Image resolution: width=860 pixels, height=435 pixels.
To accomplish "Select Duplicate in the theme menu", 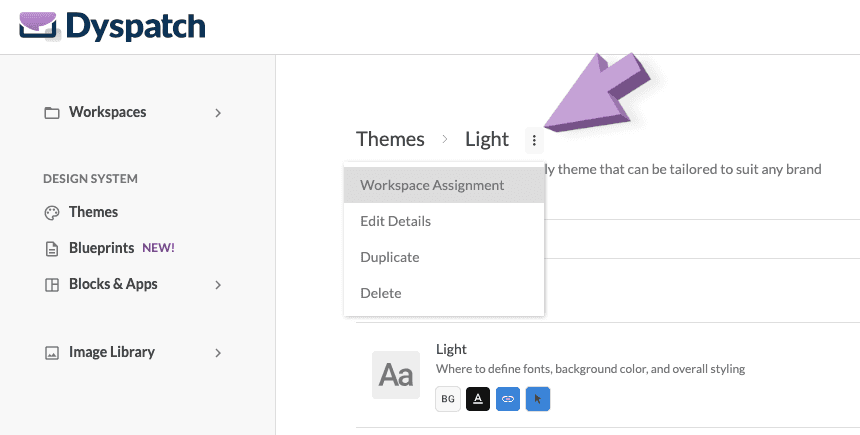I will (444, 257).
